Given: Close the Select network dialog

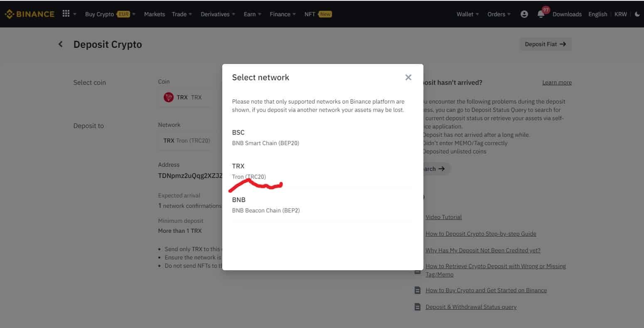Looking at the screenshot, I should [x=408, y=77].
